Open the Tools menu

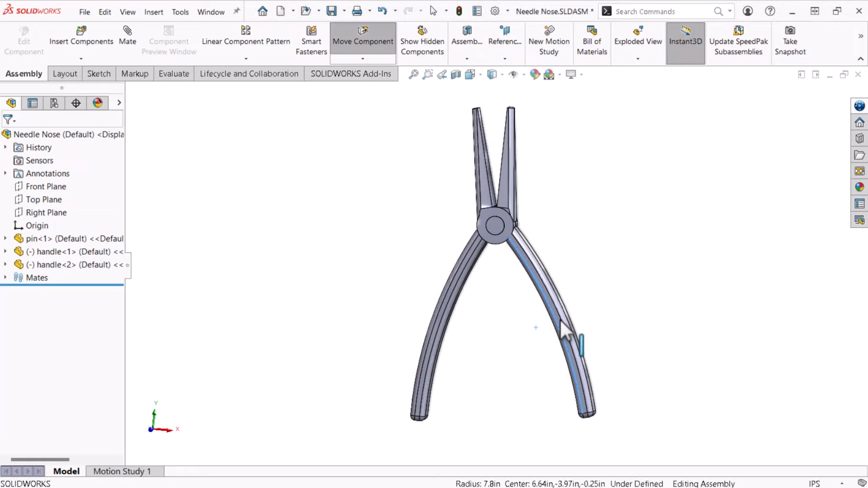[180, 11]
